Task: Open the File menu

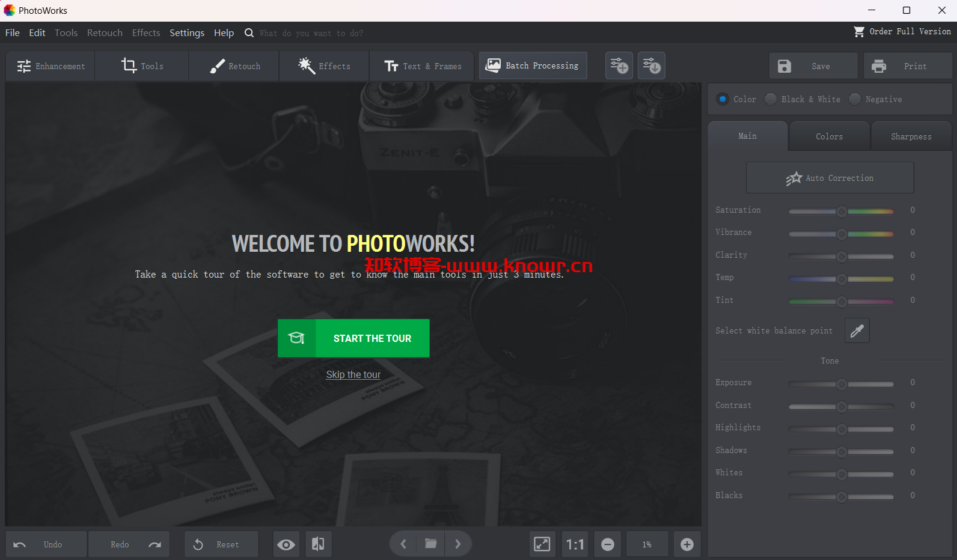Action: point(13,32)
